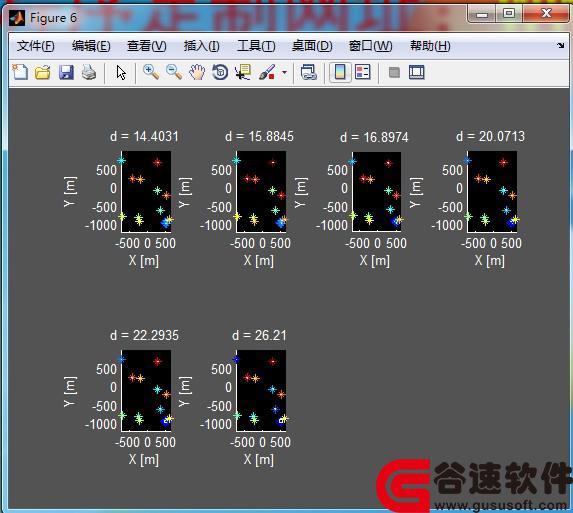Screen dimensions: 573x513
Task: Click Y [m] label of d = 22.2935 plot
Action: (70, 391)
